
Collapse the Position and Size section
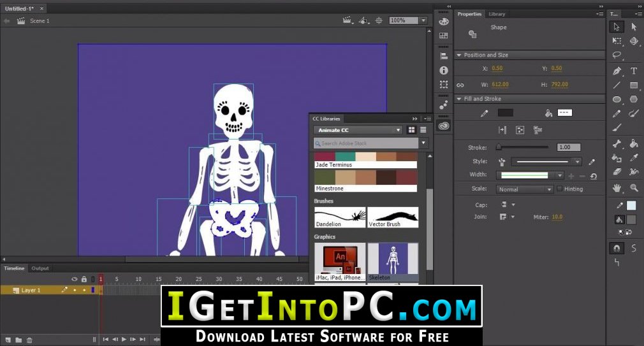coord(459,55)
